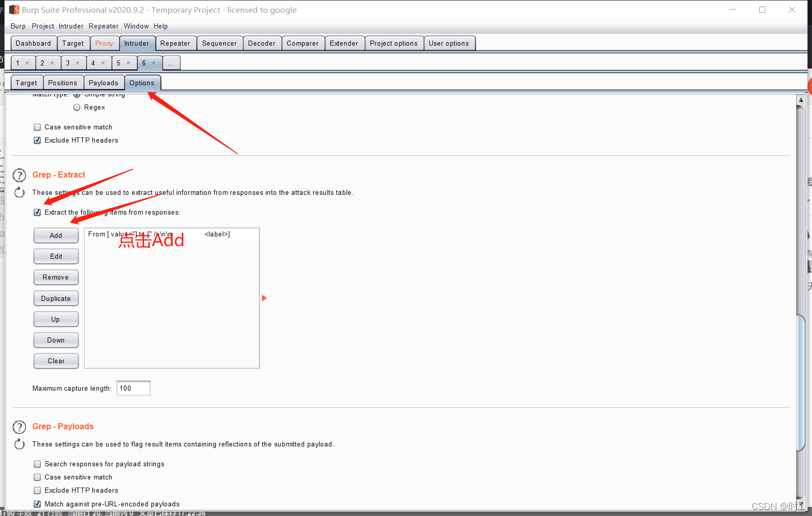The image size is (812, 516).
Task: Close Intruder attack tab 6
Action: pos(154,63)
